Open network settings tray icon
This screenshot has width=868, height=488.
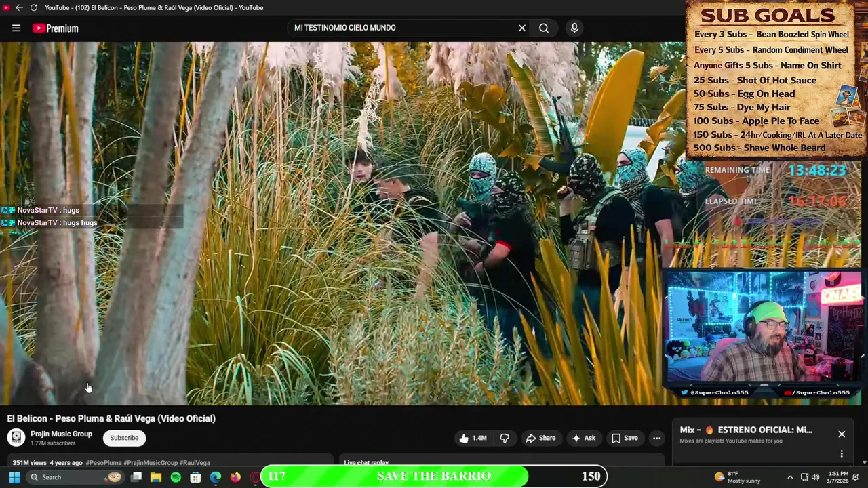coord(804,477)
